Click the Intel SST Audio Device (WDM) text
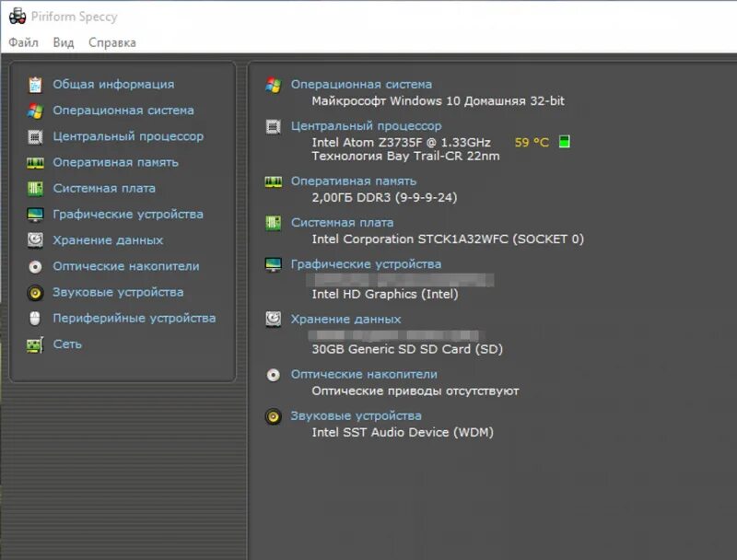The height and width of the screenshot is (560, 737). coord(403,432)
